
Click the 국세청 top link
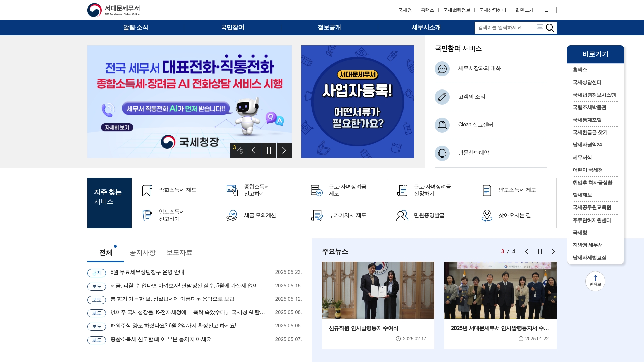click(405, 10)
